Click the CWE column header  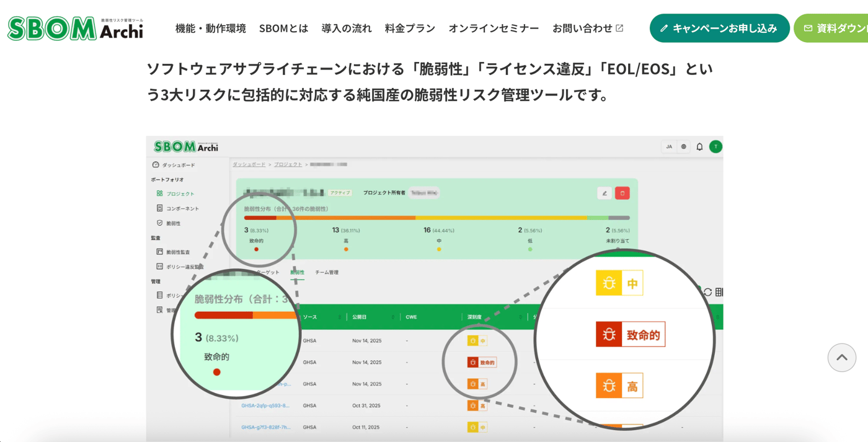tap(412, 317)
